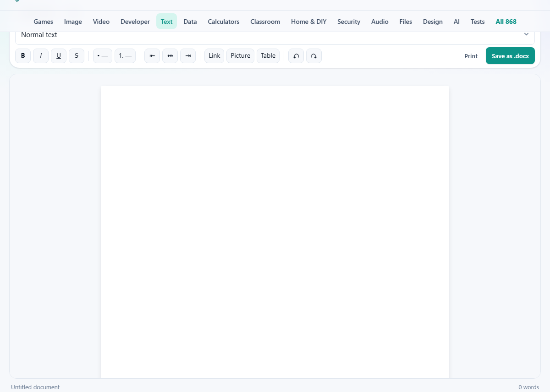Open the Audio category

[380, 22]
